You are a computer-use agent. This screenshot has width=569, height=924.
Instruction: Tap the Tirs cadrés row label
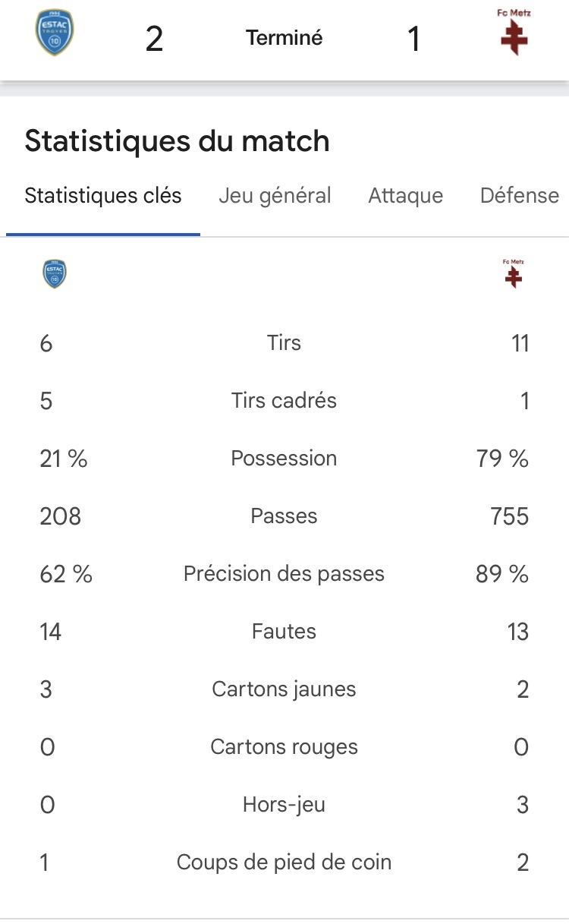click(x=284, y=401)
